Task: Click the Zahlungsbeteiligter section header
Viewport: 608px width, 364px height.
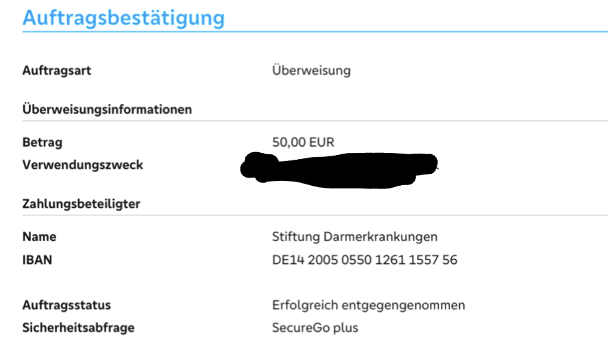Action: coord(82,204)
